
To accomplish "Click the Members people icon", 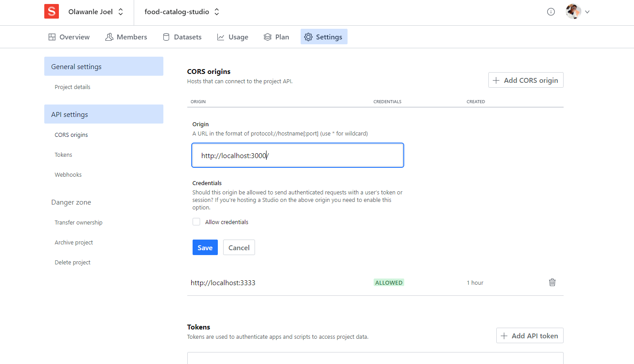I will pos(109,37).
